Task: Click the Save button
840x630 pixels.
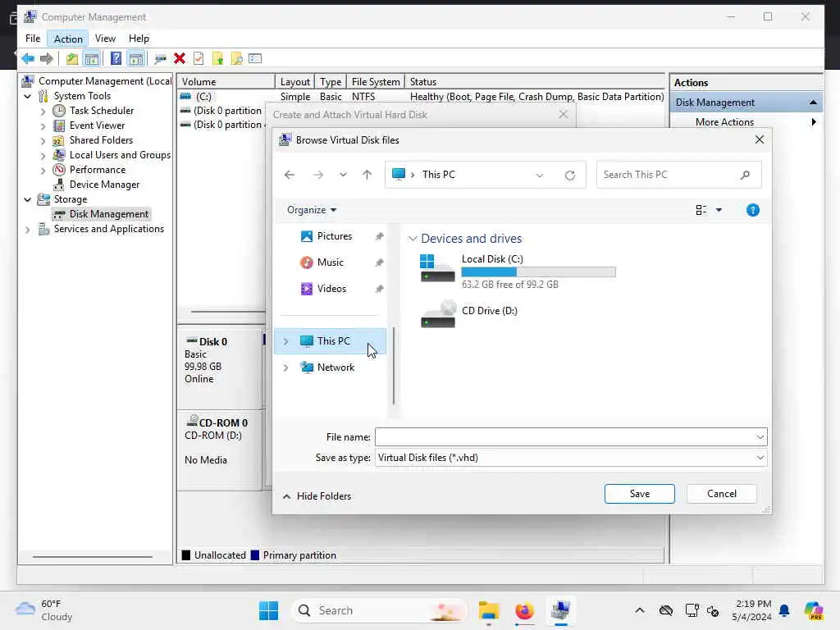Action: tap(639, 494)
